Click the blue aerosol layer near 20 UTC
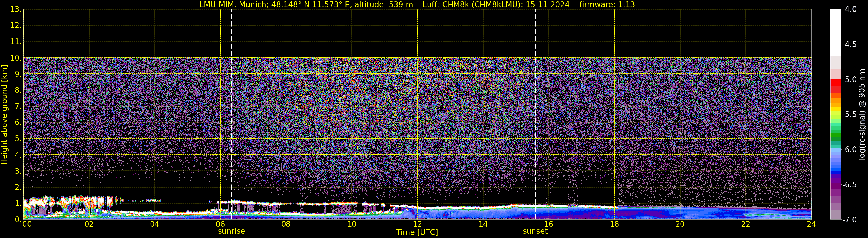868x238 pixels. pyautogui.click(x=680, y=213)
